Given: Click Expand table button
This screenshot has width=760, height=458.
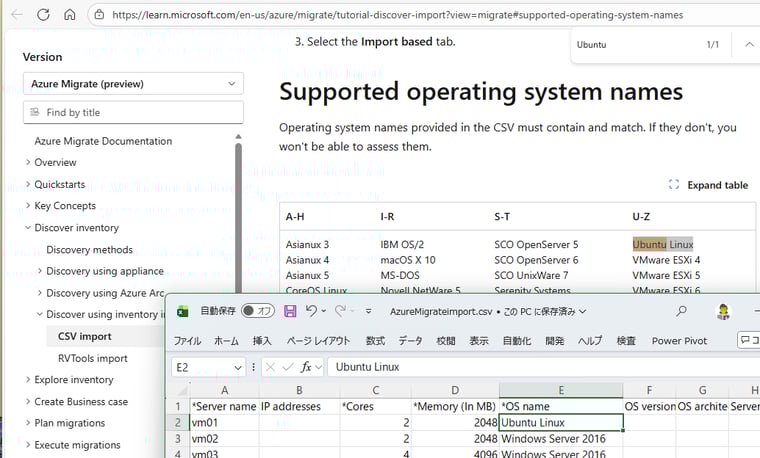Looking at the screenshot, I should click(x=708, y=185).
